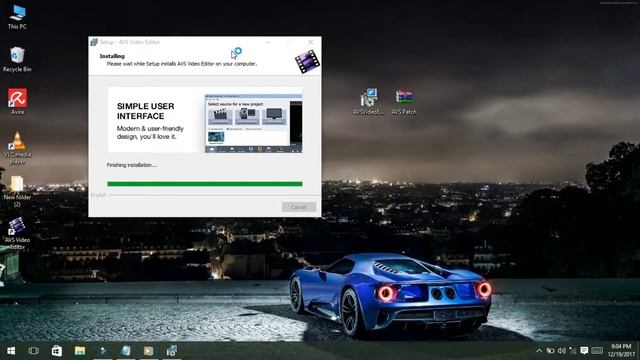This screenshot has height=360, width=640.
Task: Launch the VLC media player shortcut
Action: coord(17,148)
